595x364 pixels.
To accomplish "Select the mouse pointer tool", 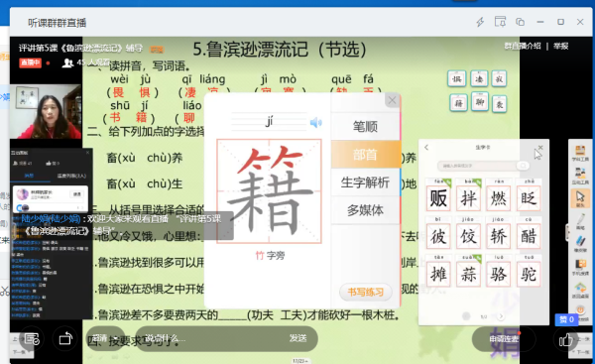I will (580, 198).
